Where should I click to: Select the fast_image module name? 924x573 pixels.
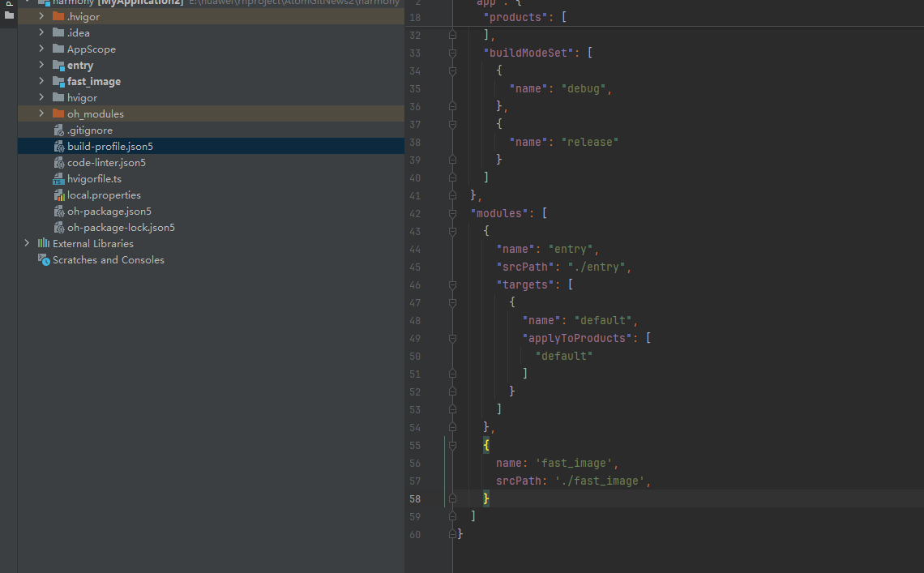(x=94, y=81)
